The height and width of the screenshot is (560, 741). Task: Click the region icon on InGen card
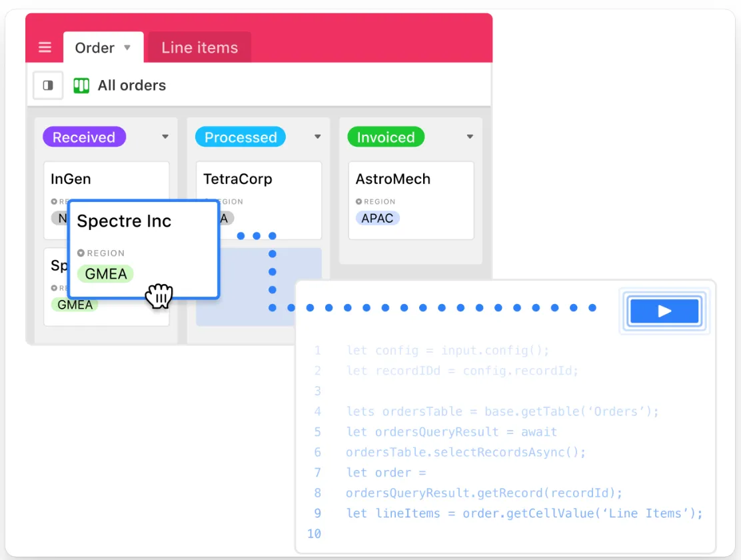(x=54, y=201)
